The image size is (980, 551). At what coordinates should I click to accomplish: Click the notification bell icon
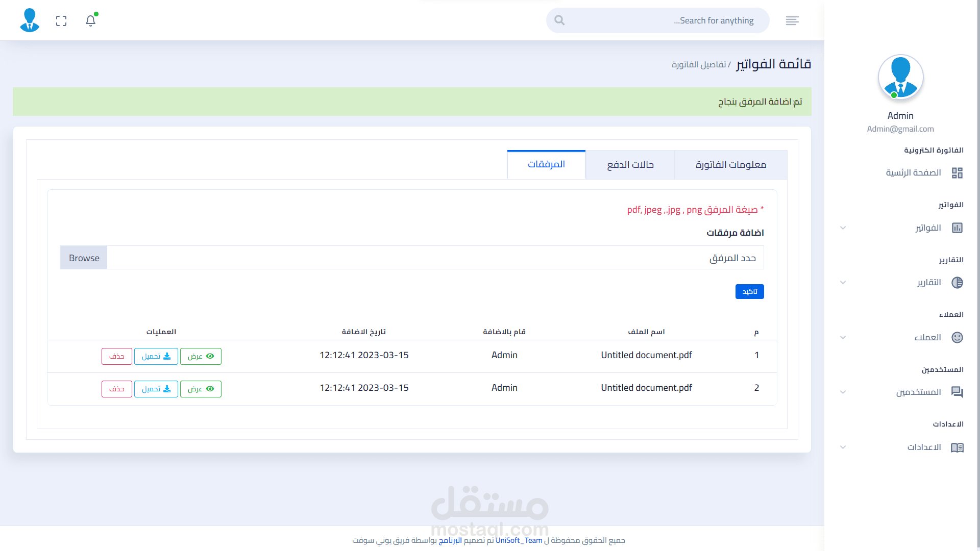pos(91,20)
